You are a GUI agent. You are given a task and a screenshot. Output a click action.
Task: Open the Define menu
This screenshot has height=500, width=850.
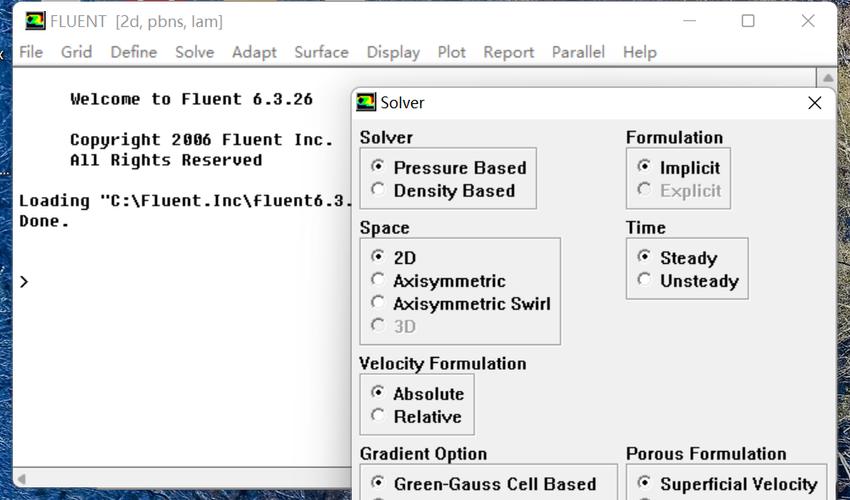pos(134,52)
